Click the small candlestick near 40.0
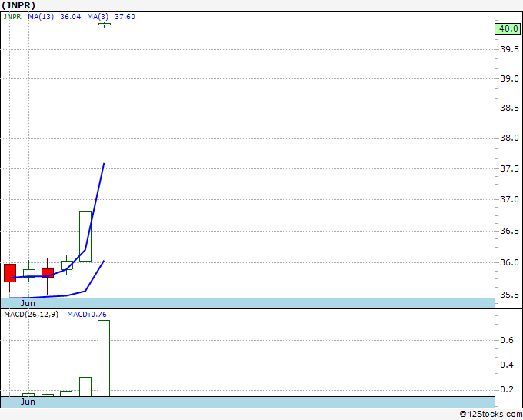523x420 pixels. click(105, 24)
